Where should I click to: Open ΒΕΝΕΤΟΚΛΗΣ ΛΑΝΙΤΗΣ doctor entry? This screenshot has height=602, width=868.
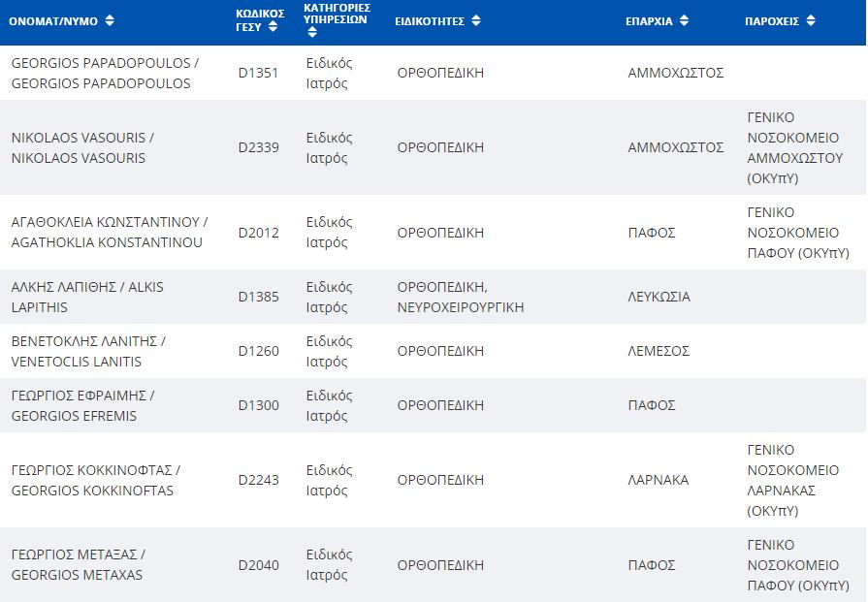pos(88,351)
